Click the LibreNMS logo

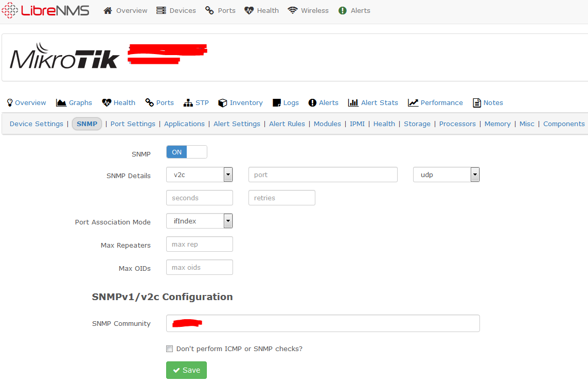(46, 10)
